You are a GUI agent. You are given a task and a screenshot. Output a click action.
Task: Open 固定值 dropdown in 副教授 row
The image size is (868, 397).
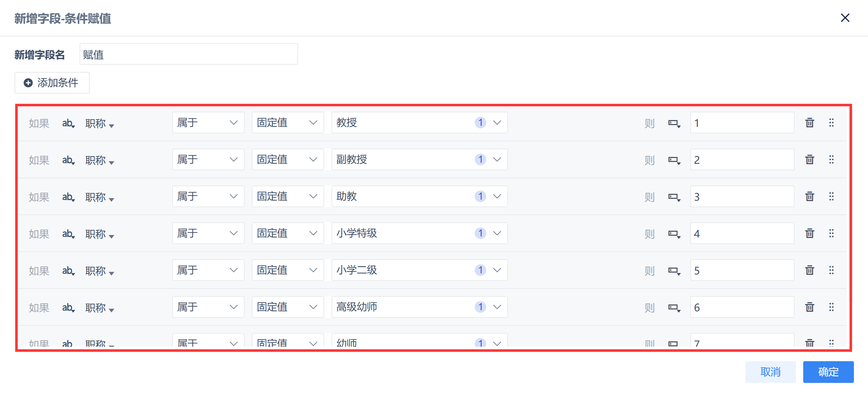[x=287, y=159]
